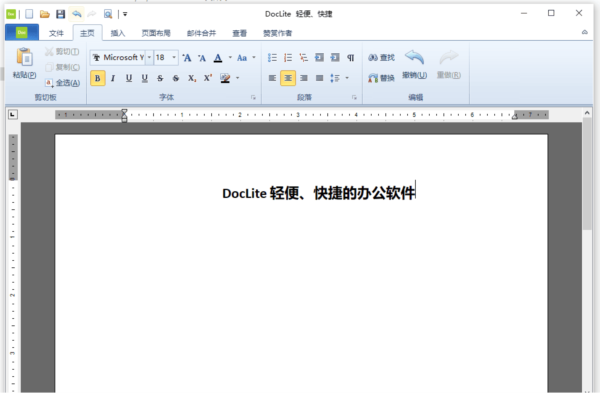Apply bulleted list
Viewport: 600px width, 393px height.
[x=272, y=58]
